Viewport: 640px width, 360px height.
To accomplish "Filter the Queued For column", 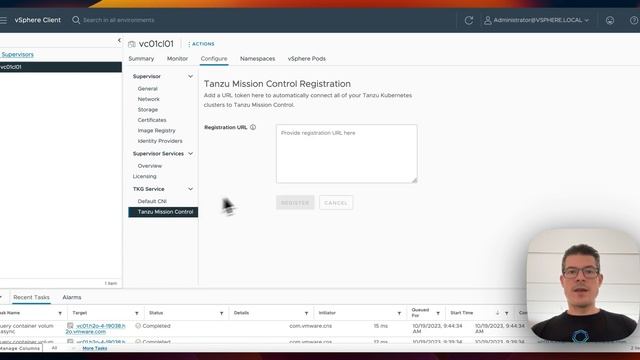I will pyautogui.click(x=438, y=313).
